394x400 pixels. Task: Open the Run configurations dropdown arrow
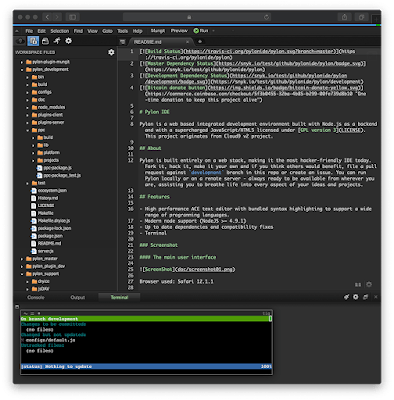click(213, 31)
